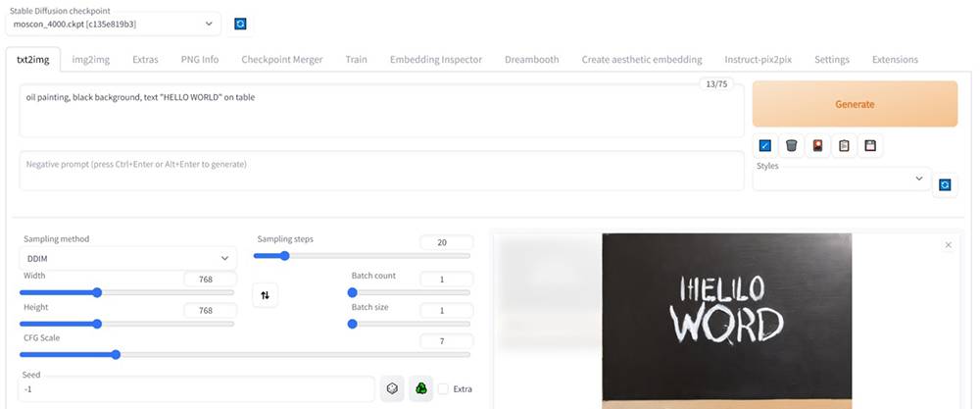Enable the Extra seed checkbox
The width and height of the screenshot is (980, 409).
tap(443, 389)
